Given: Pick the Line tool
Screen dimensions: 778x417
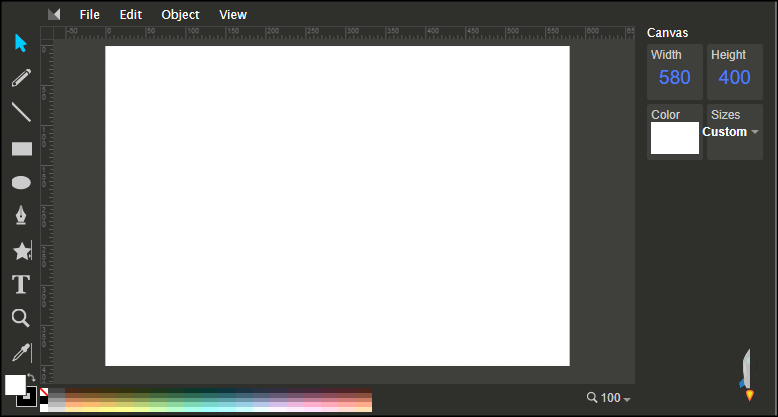Looking at the screenshot, I should (21, 112).
